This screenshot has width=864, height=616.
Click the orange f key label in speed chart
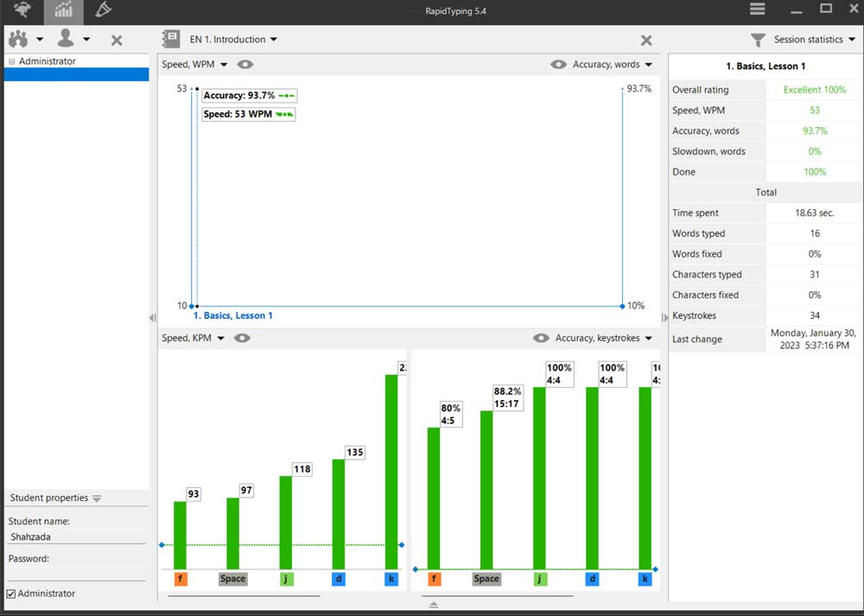[181, 579]
